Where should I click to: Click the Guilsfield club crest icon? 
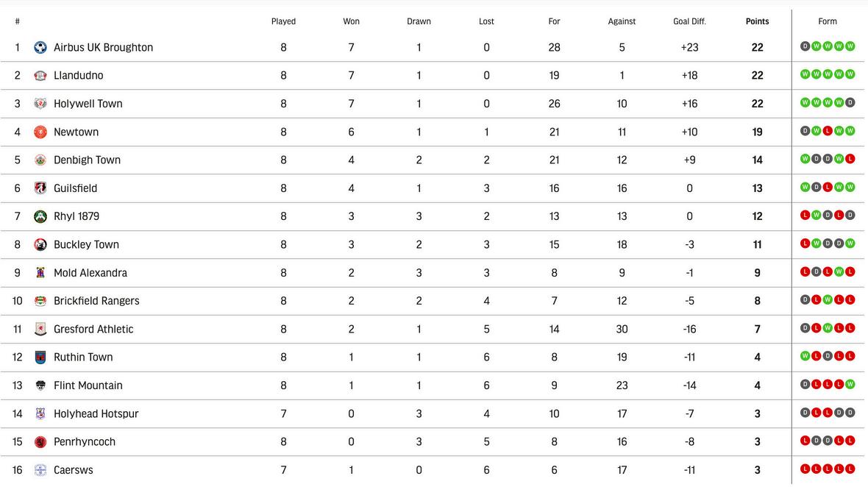[40, 188]
